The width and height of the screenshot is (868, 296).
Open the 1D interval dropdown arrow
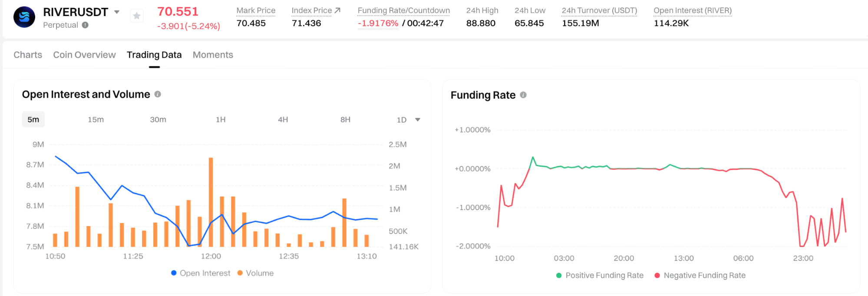[418, 120]
